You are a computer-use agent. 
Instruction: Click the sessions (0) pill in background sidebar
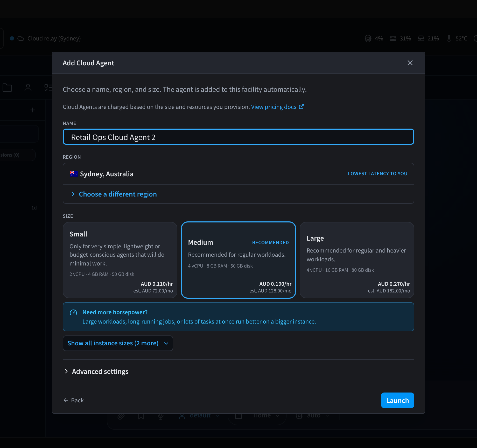pos(18,155)
